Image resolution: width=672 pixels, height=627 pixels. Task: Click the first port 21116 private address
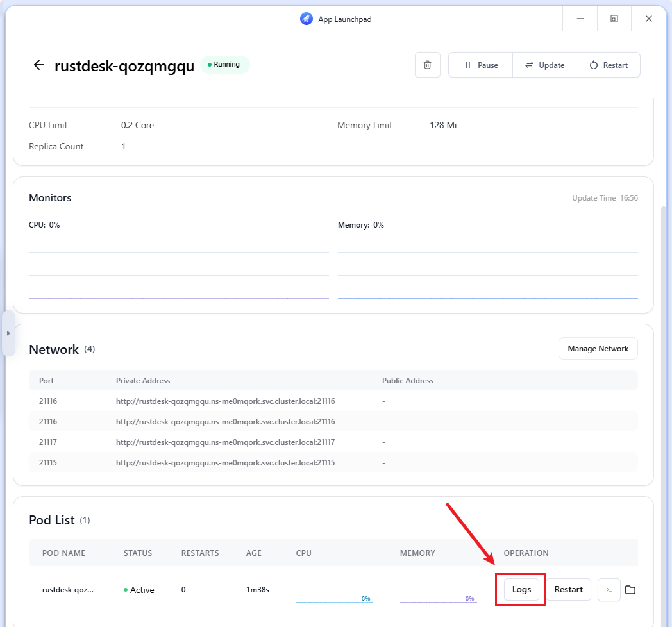click(225, 401)
